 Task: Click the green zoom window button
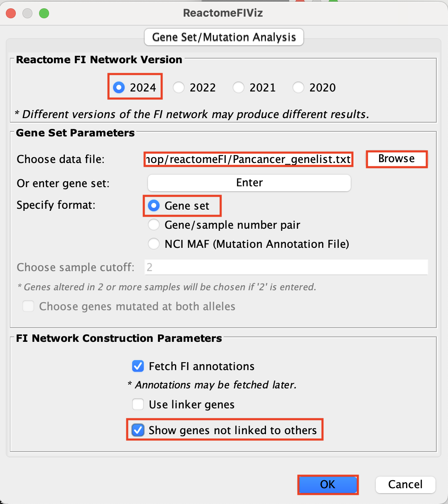click(44, 13)
